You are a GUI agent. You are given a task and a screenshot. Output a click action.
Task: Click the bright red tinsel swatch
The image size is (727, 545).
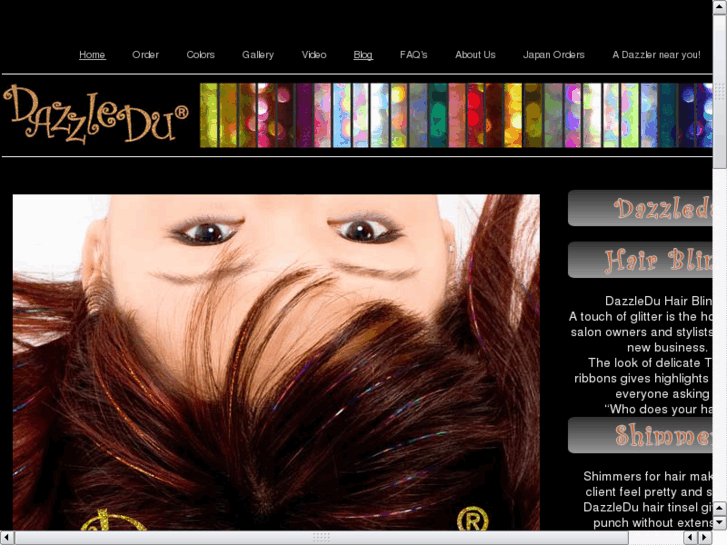pos(475,115)
